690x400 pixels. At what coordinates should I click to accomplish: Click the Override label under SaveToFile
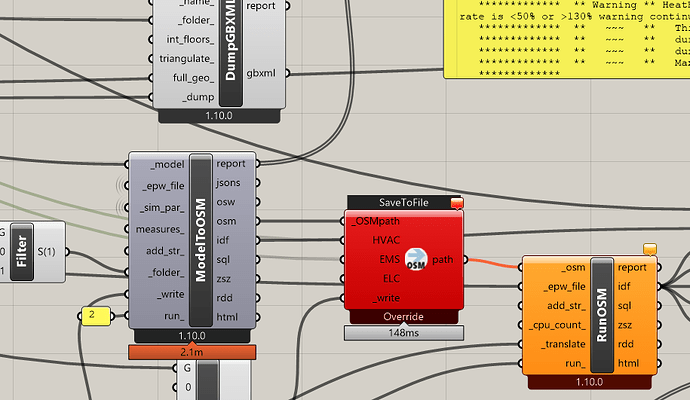pos(404,317)
